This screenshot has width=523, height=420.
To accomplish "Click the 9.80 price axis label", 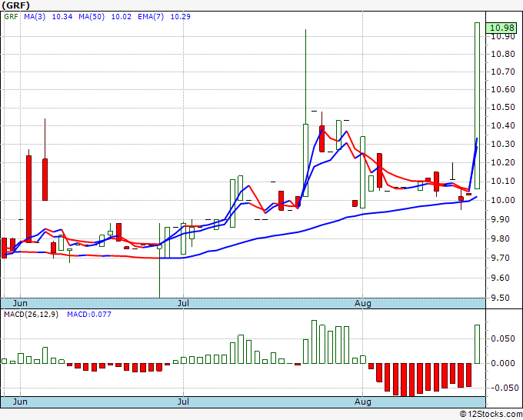I will (x=501, y=238).
